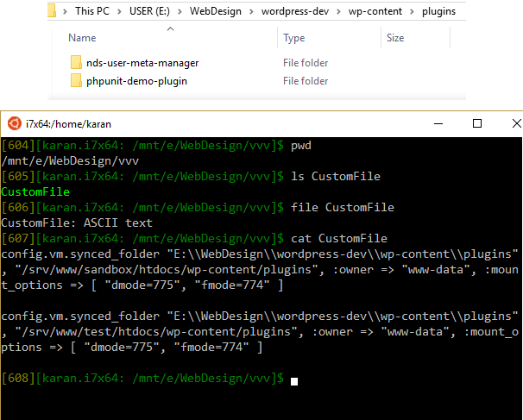
Task: Sort files by the Type column header
Action: (294, 38)
